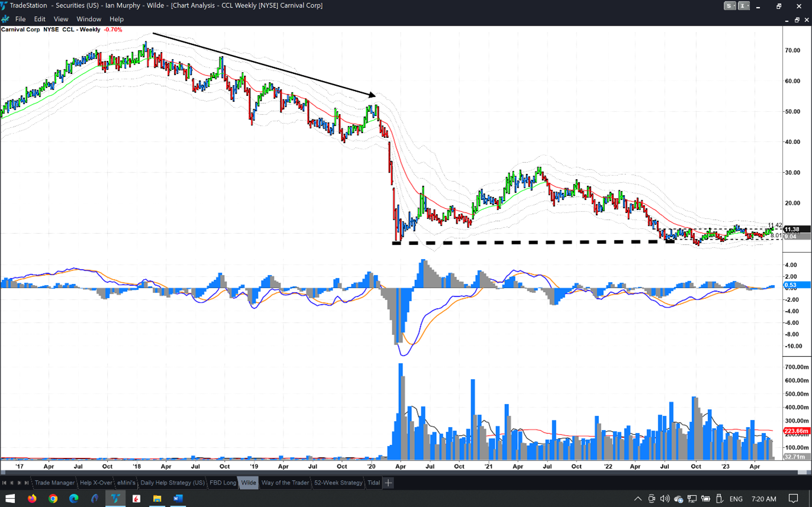This screenshot has width=812, height=507.
Task: Open the Windows notification center
Action: (x=793, y=499)
